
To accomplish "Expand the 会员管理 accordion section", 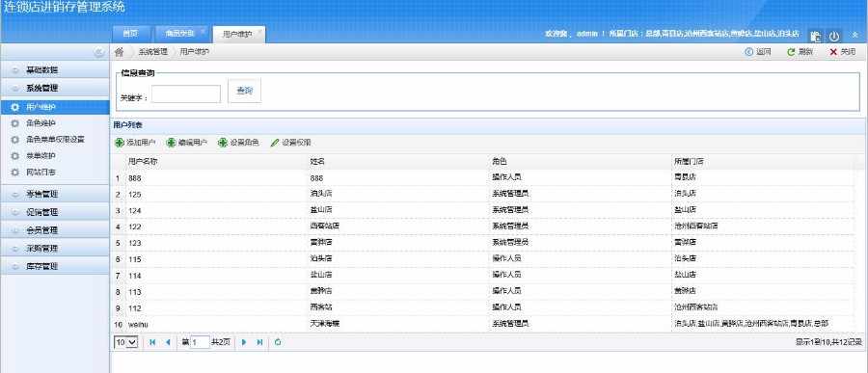I will tap(55, 230).
